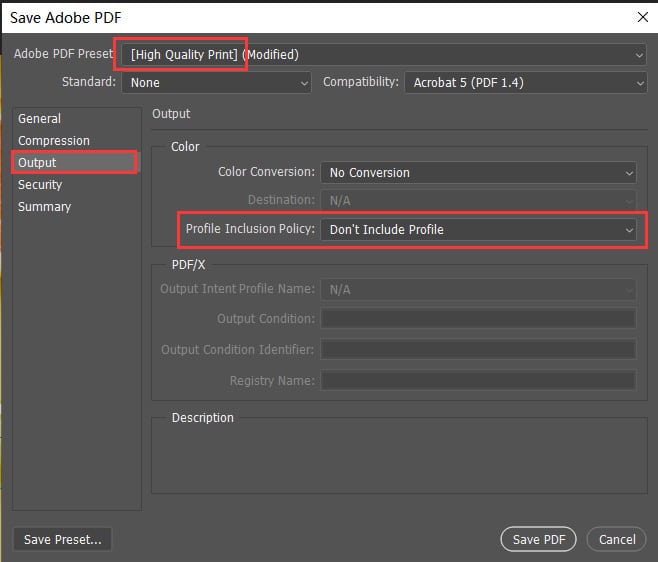
Task: Open the Standard dropdown showing None
Action: click(216, 82)
